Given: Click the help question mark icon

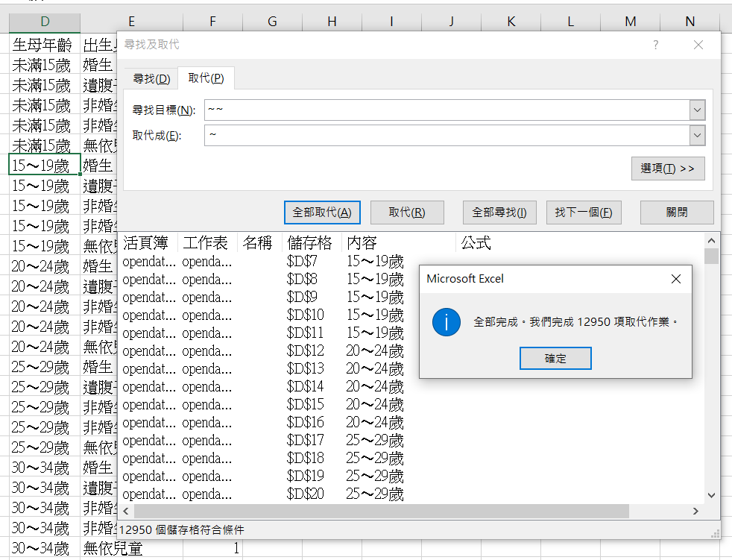Looking at the screenshot, I should (655, 45).
